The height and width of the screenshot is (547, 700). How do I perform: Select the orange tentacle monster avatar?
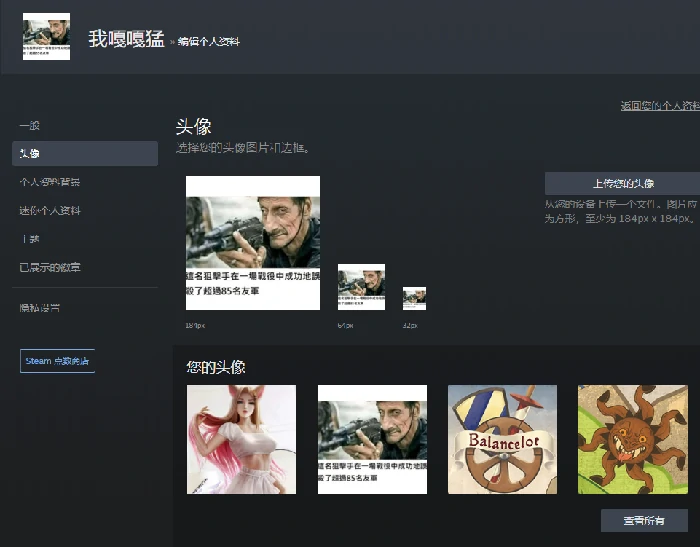[x=632, y=439]
